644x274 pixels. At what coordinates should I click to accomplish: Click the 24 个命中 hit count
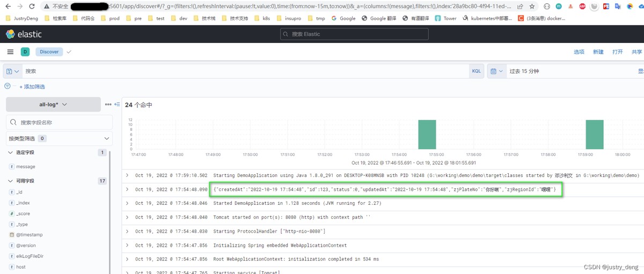click(138, 105)
